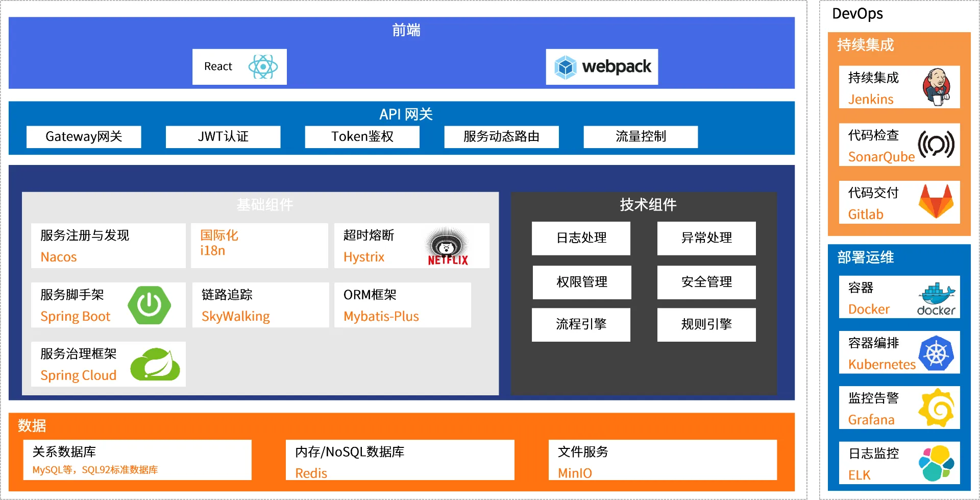980x500 pixels.
Task: Click the 数据 section heading
Action: point(32,425)
